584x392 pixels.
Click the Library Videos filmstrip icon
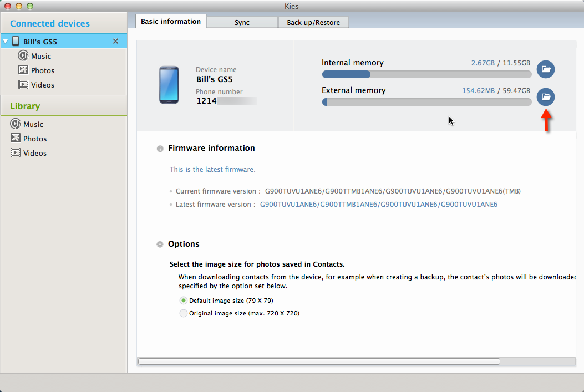(x=16, y=152)
